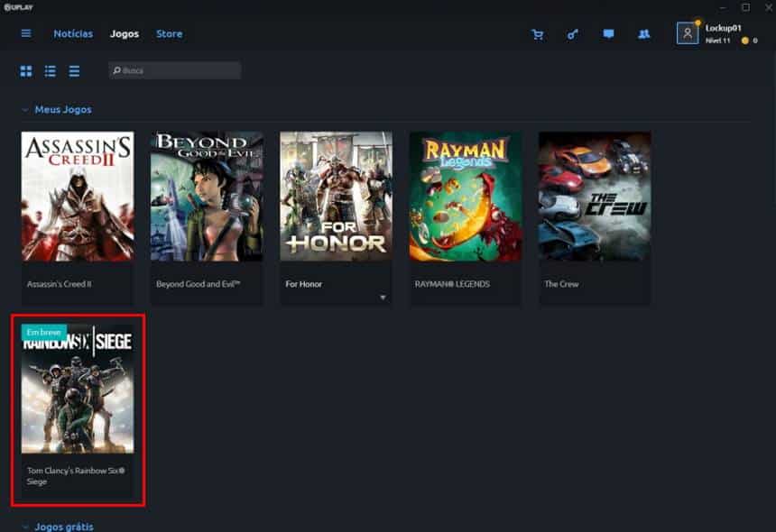
Task: Click the Uplay coin balance icon
Action: click(744, 41)
